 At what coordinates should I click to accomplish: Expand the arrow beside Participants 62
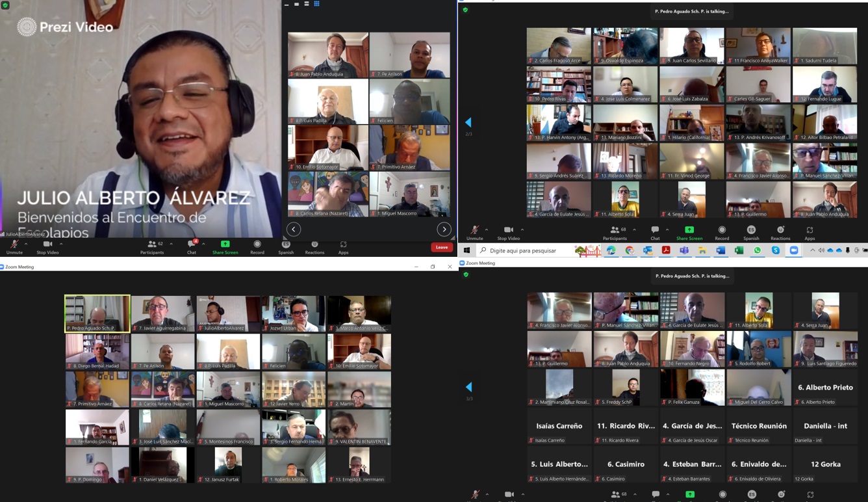point(172,244)
